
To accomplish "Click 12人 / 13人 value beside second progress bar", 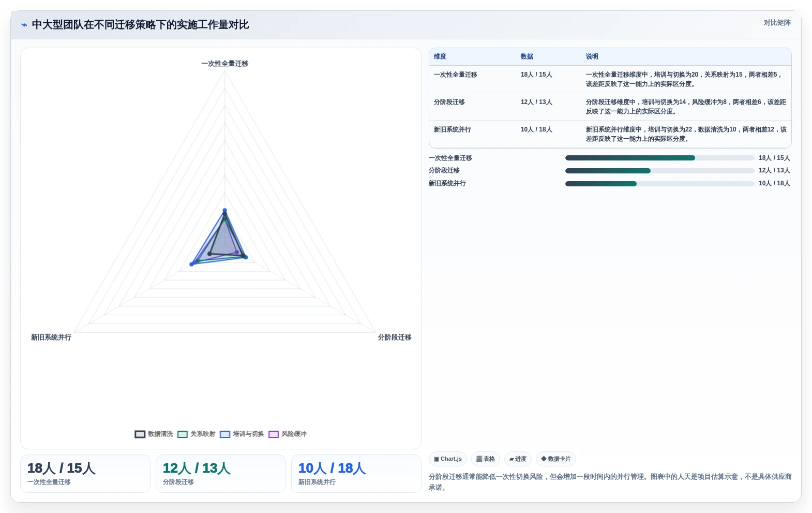I will pos(774,171).
